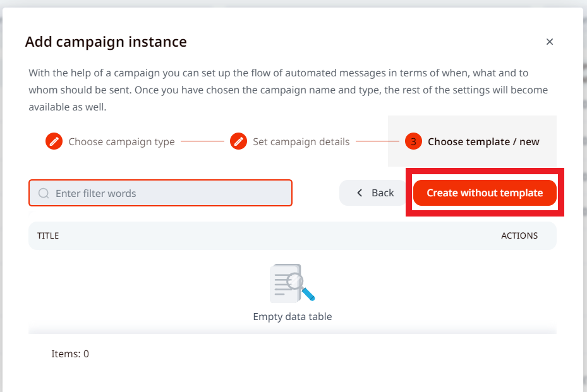Close the Add campaign instance dialog
587x392 pixels.
click(x=549, y=42)
